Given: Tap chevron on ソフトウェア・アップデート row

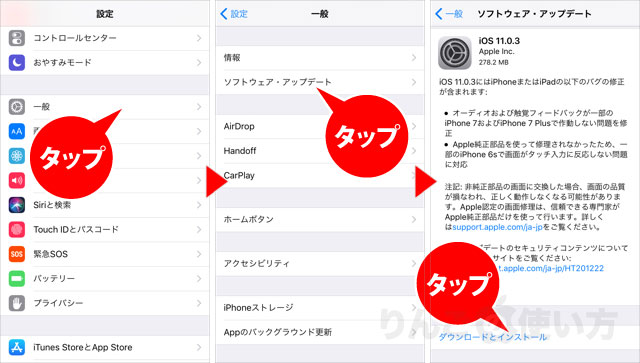Looking at the screenshot, I should pos(414,82).
